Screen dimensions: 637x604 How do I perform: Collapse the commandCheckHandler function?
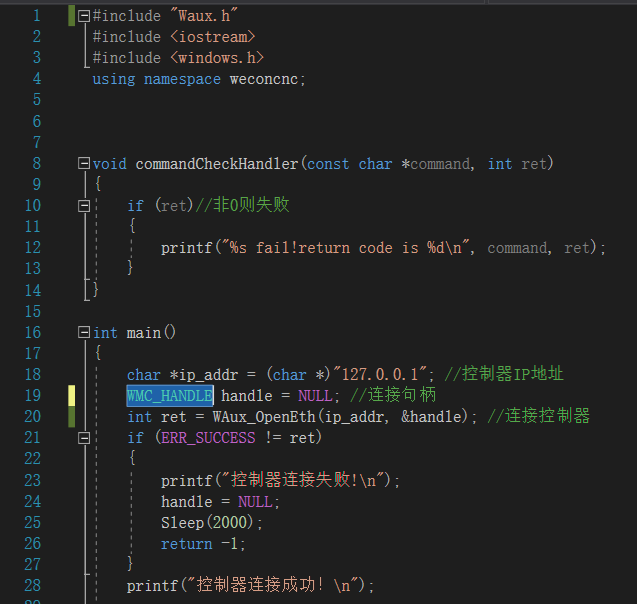tap(84, 163)
